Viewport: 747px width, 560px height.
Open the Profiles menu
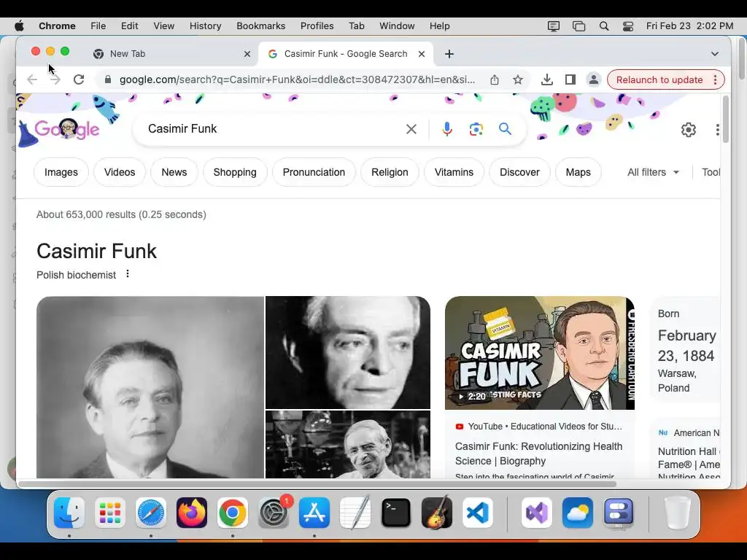[x=317, y=26]
